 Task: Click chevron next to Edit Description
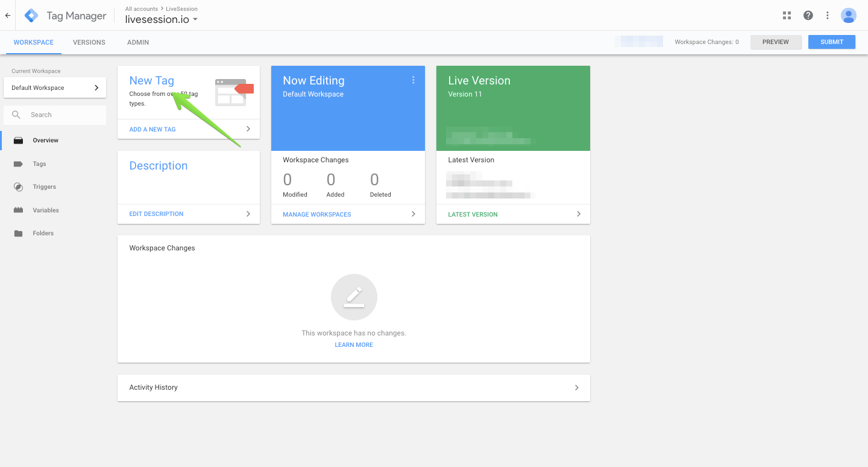248,214
